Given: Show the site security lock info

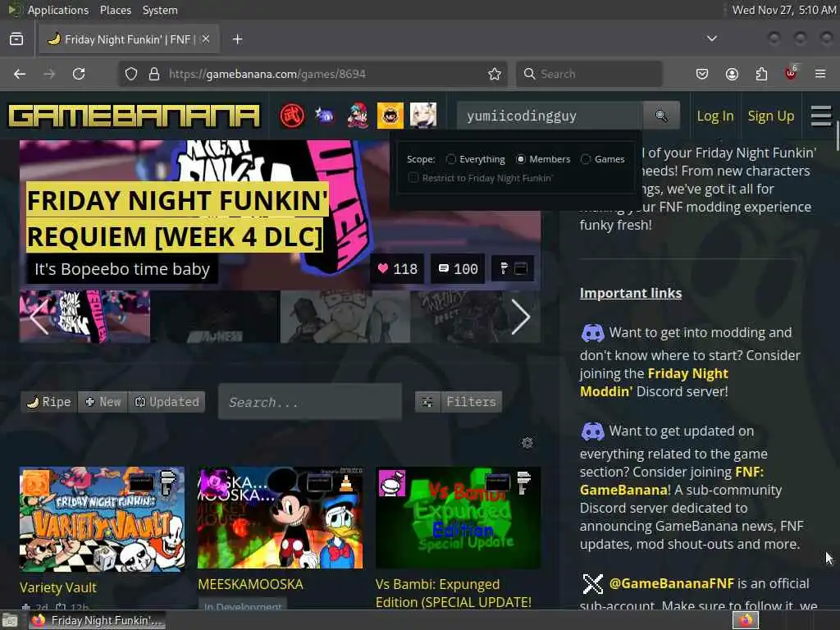Looking at the screenshot, I should tap(154, 74).
